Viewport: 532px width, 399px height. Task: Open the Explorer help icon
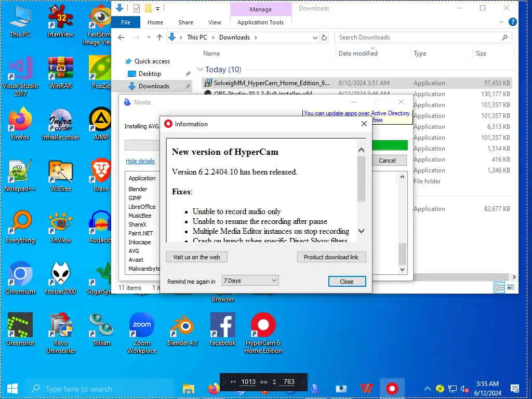tap(513, 22)
